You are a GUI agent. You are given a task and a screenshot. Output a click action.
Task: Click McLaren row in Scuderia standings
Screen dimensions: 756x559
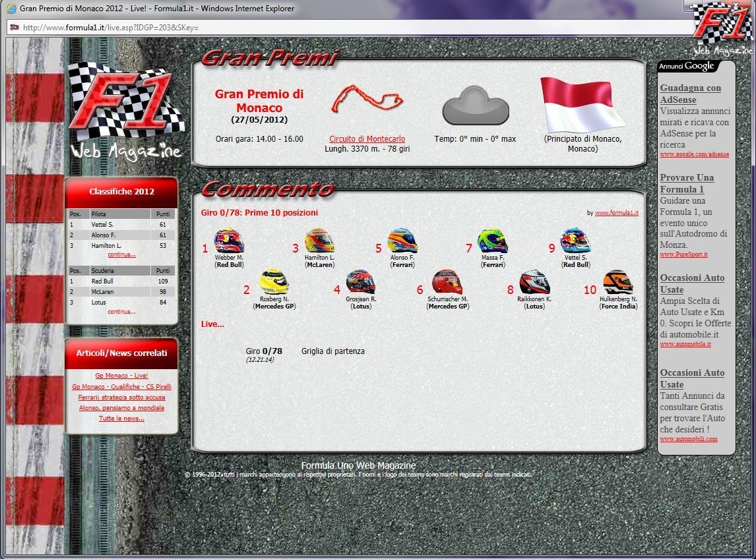point(122,292)
